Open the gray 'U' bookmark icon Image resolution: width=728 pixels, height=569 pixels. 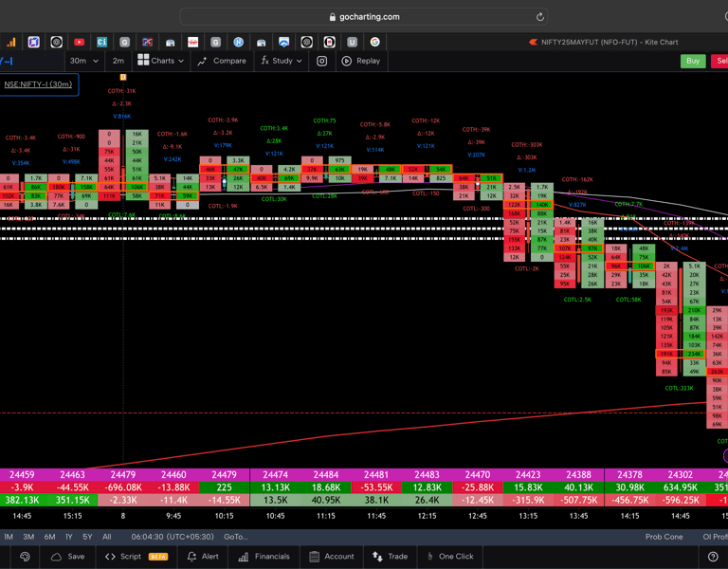pos(352,43)
